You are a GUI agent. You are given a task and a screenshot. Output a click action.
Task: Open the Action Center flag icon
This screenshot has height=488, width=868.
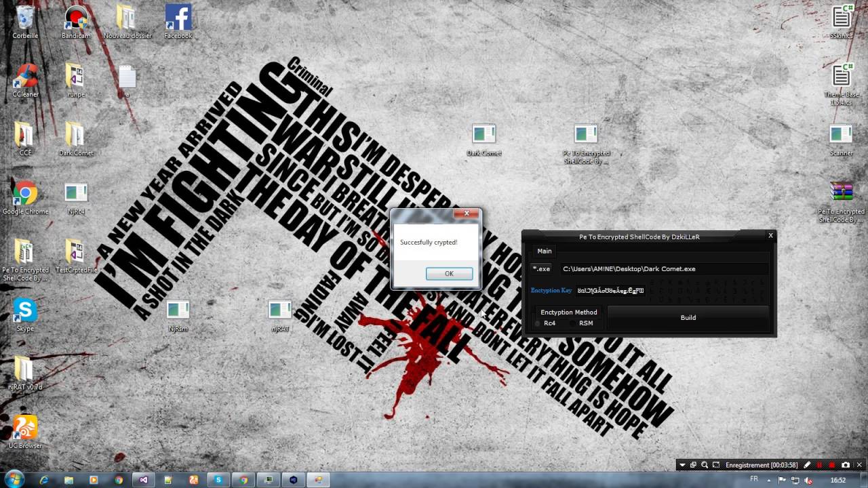783,480
